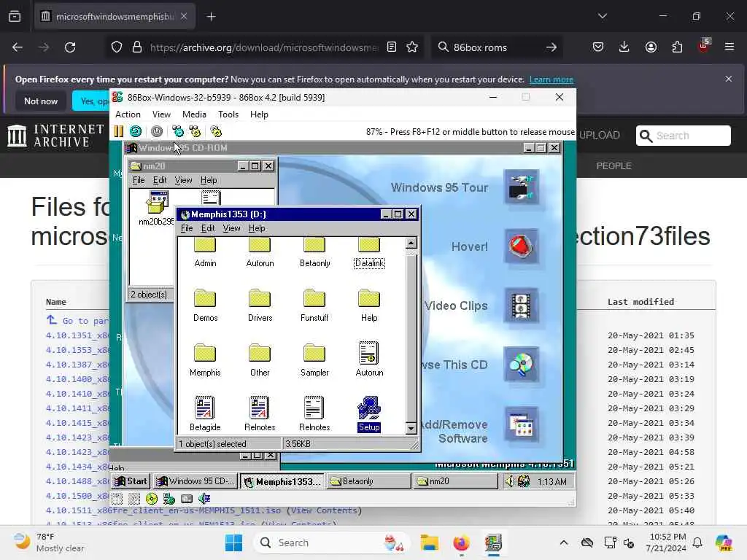Click Windows 11 Start button on taskbar
747x560 pixels.
[233, 542]
